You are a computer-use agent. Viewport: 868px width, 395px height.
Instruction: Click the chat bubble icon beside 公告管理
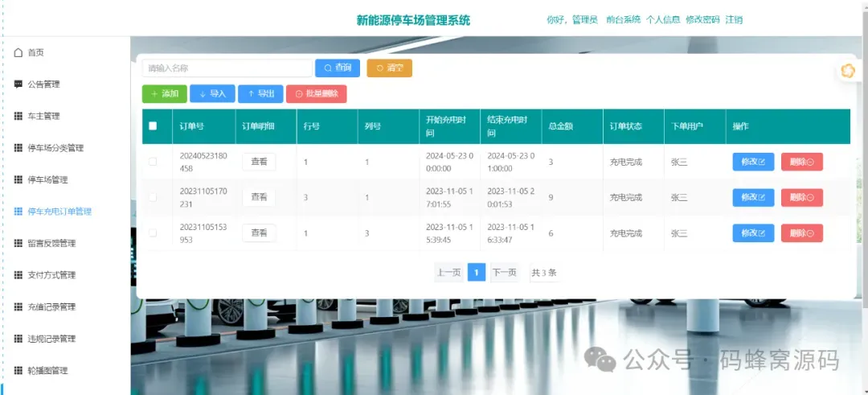coord(18,84)
